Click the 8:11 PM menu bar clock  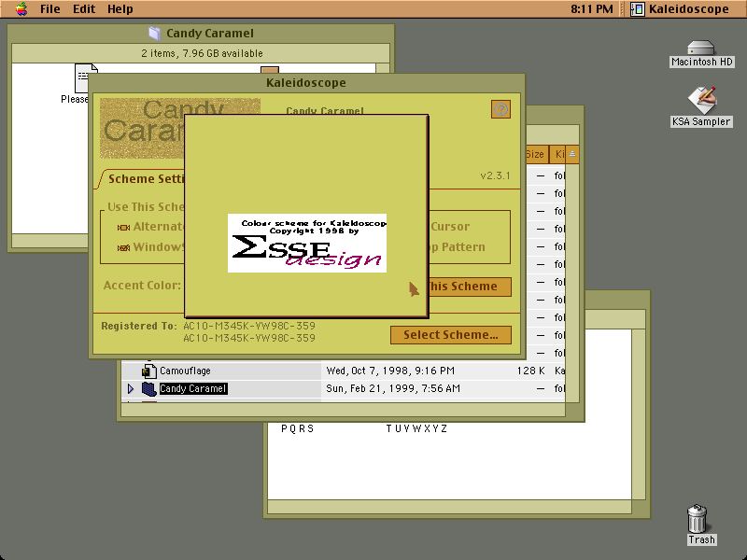592,9
